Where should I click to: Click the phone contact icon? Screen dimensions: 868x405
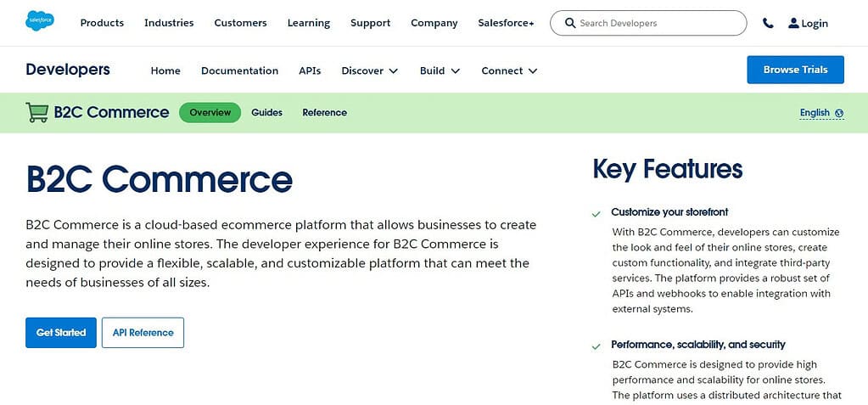pos(768,23)
